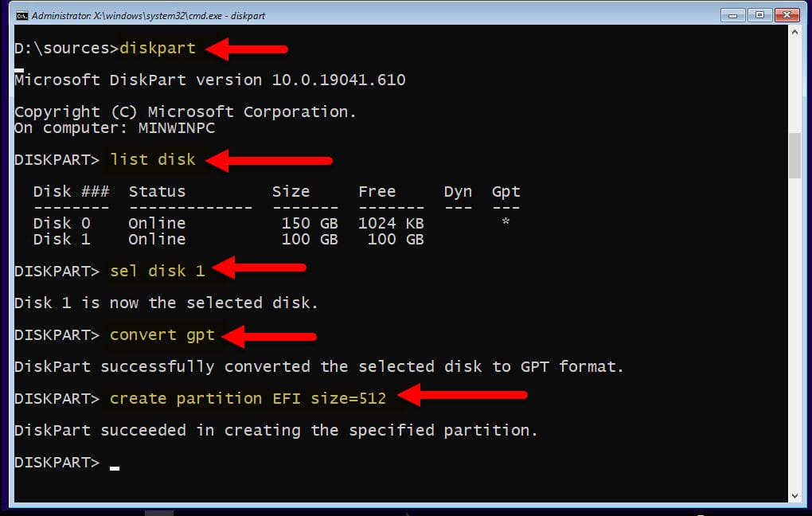The width and height of the screenshot is (812, 516).
Task: Maximize the diskpart command window
Action: click(759, 15)
